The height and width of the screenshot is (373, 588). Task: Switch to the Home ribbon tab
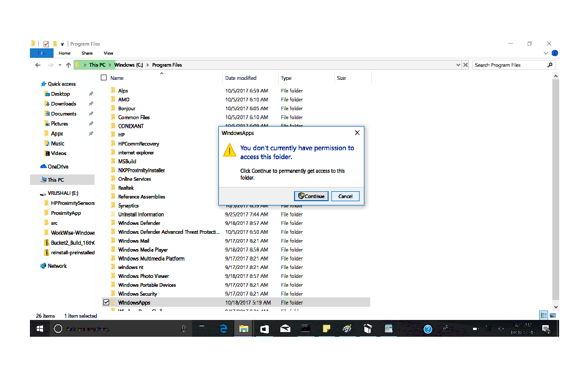click(65, 53)
